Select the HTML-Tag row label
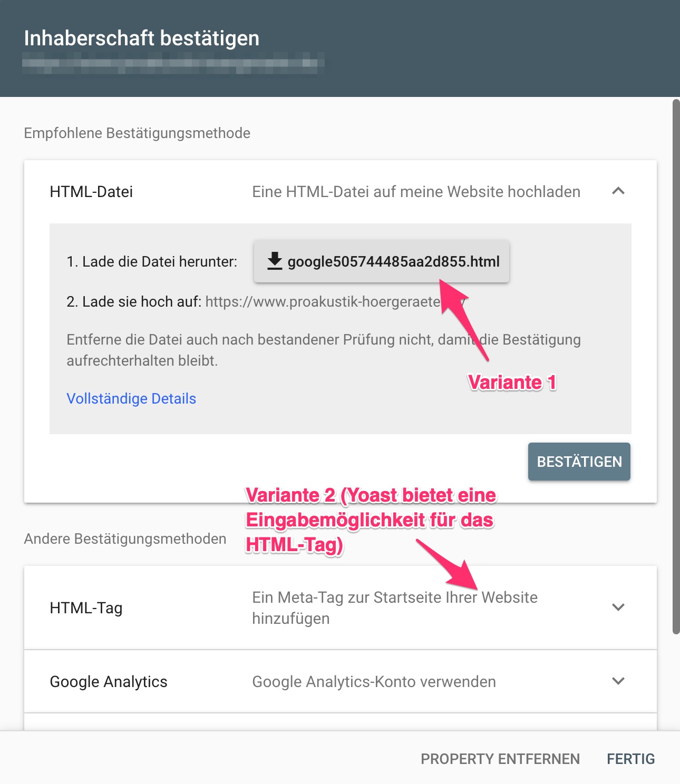This screenshot has height=784, width=680. [86, 608]
